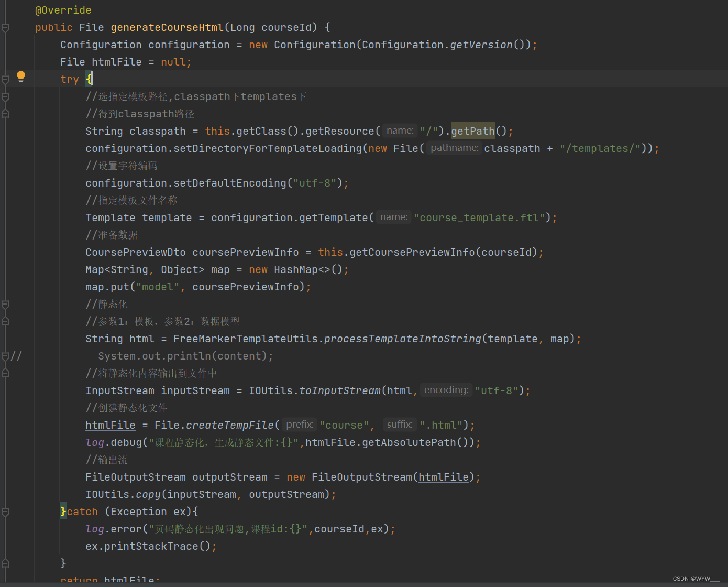Click 'name:' hint in getResource call

(400, 131)
